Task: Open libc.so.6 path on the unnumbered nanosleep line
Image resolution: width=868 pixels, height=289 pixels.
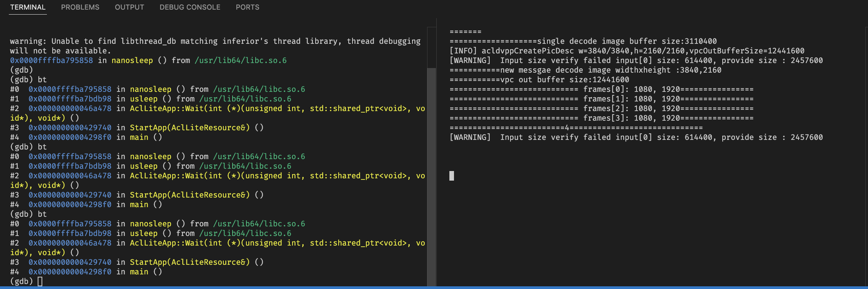Action: click(x=241, y=60)
